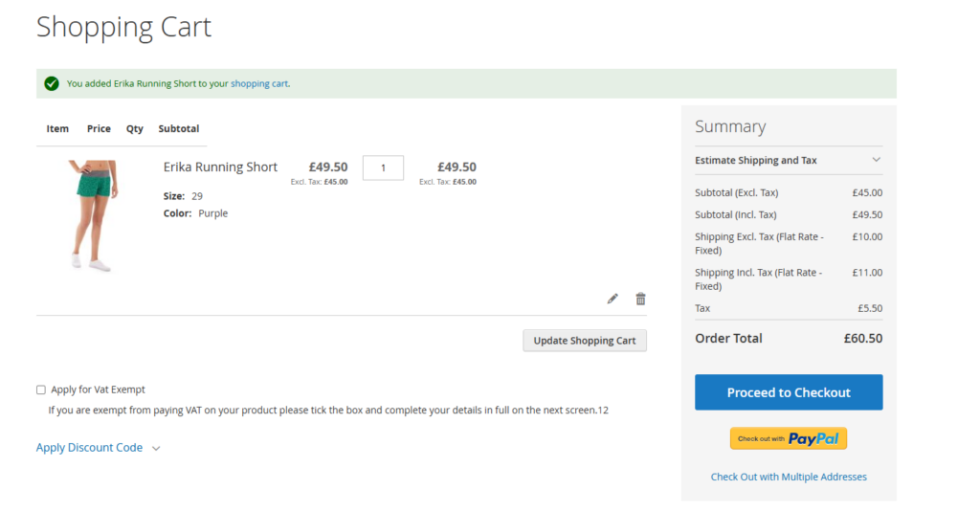
Task: Tick the Apply for Vat Exempt checkbox
Action: coord(41,390)
